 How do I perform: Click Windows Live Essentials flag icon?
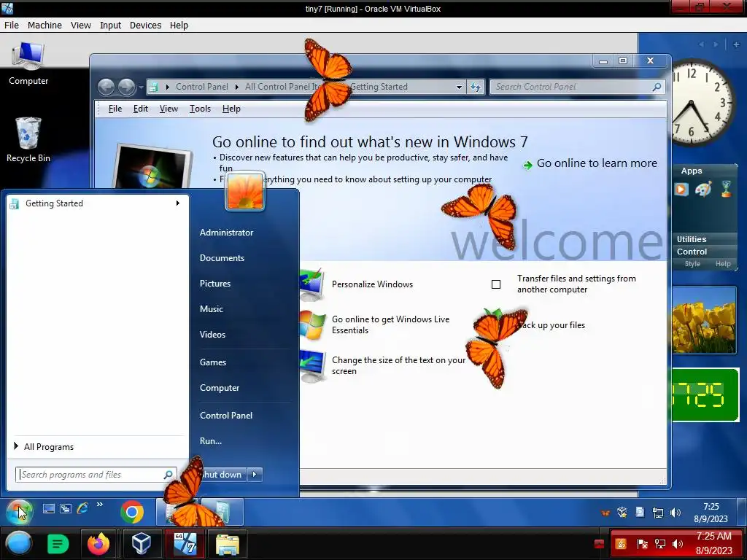(312, 325)
